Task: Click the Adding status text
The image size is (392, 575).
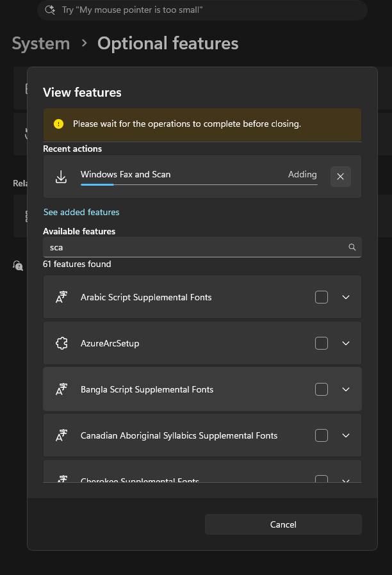Action: coord(302,175)
